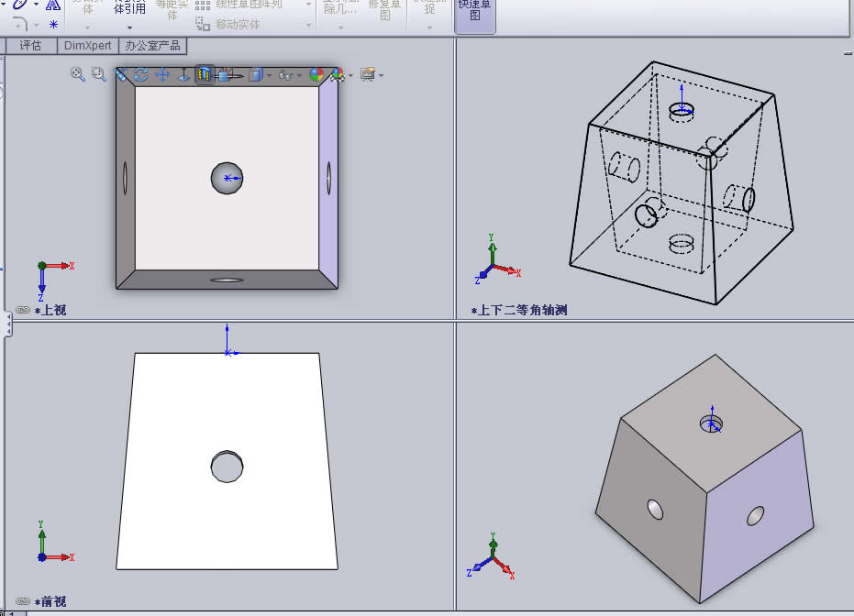Select the Sketch Fillet tool
The height and width of the screenshot is (616, 854).
click(x=20, y=24)
